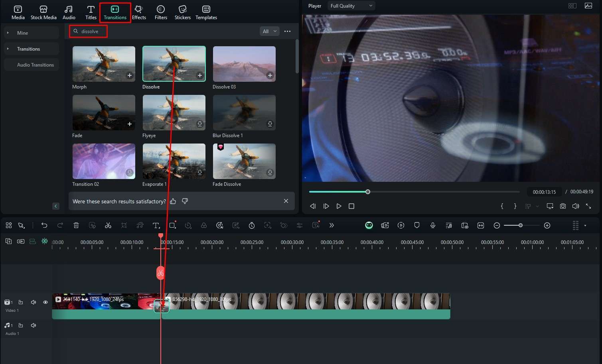This screenshot has height=364, width=602.
Task: Open the timeline track layout dropdown arrow
Action: tap(585, 225)
